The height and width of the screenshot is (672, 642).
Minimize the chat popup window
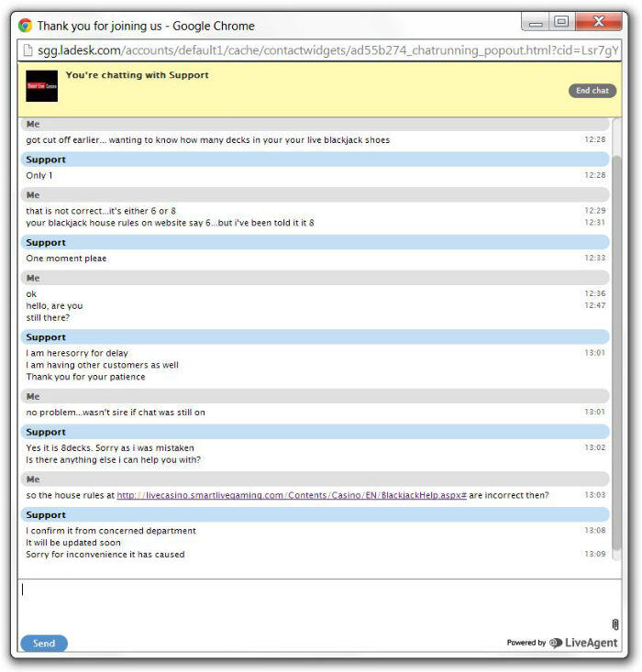536,22
